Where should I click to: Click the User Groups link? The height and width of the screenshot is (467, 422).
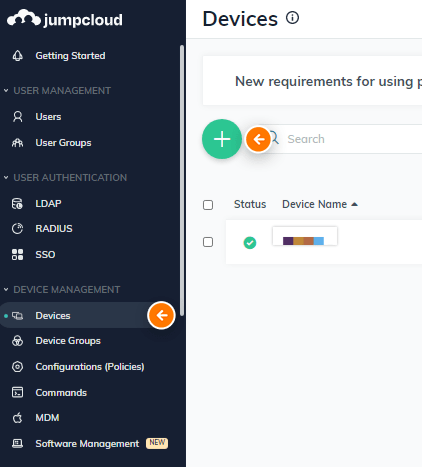[63, 143]
